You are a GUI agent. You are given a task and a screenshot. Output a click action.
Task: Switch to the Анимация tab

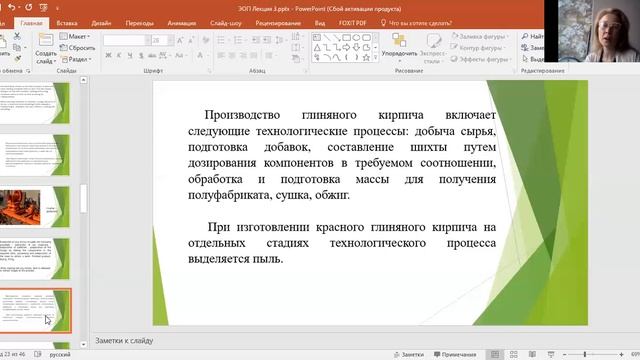[x=182, y=23]
